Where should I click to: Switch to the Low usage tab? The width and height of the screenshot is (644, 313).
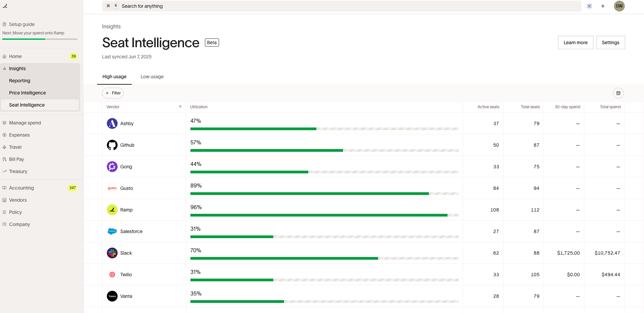coord(152,77)
